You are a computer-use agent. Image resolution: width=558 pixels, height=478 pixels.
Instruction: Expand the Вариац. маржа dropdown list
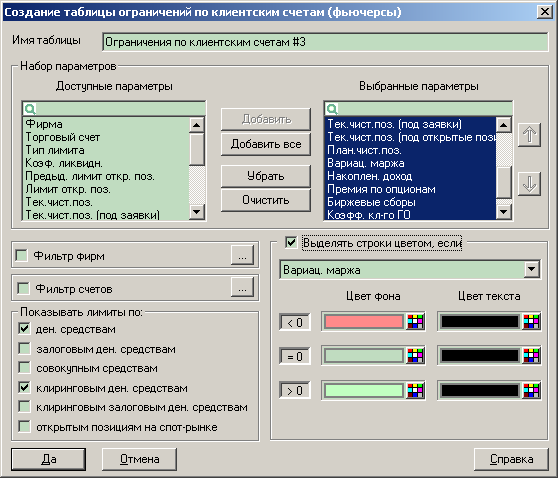(x=532, y=269)
